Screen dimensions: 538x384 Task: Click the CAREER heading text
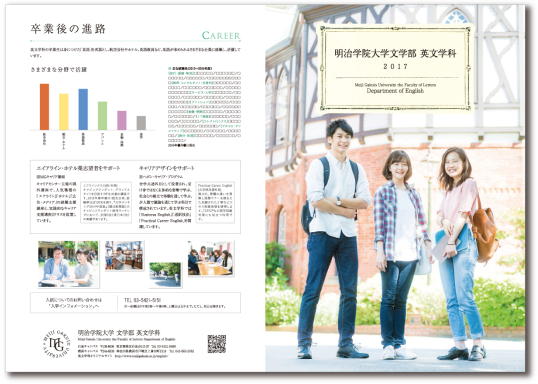(x=221, y=35)
